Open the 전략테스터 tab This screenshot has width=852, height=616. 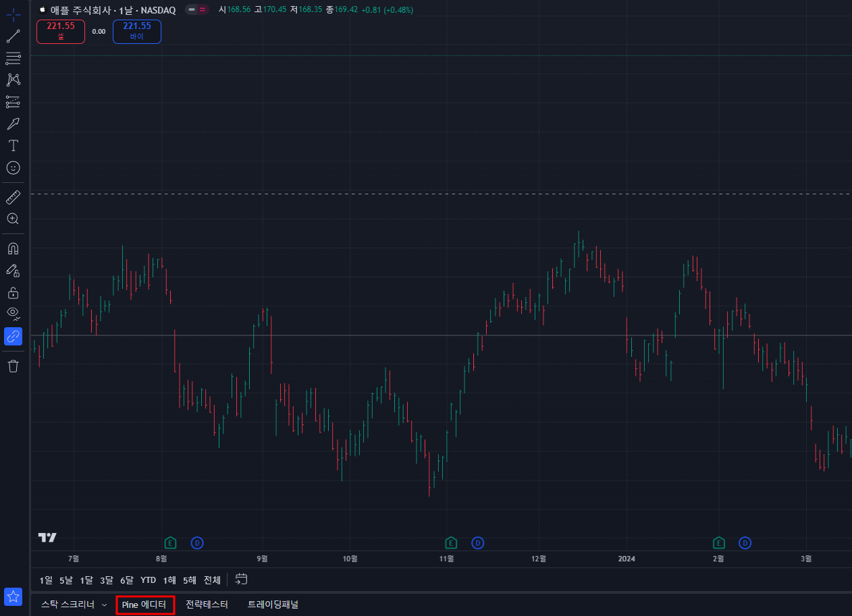(x=207, y=605)
